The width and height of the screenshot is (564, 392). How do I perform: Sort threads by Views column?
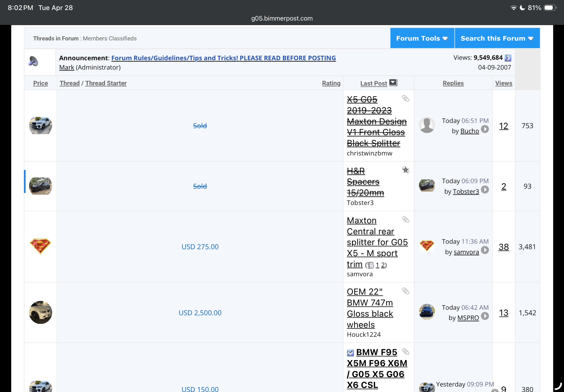(x=503, y=83)
